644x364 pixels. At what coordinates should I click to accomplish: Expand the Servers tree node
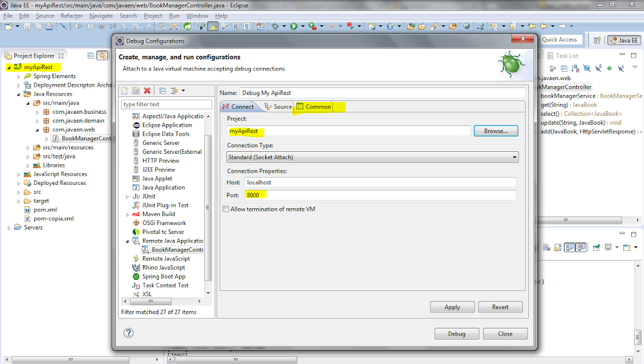point(9,228)
